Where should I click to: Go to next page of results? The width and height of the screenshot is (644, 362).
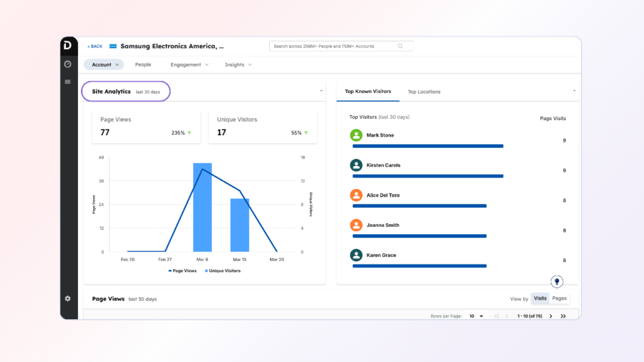coord(551,316)
